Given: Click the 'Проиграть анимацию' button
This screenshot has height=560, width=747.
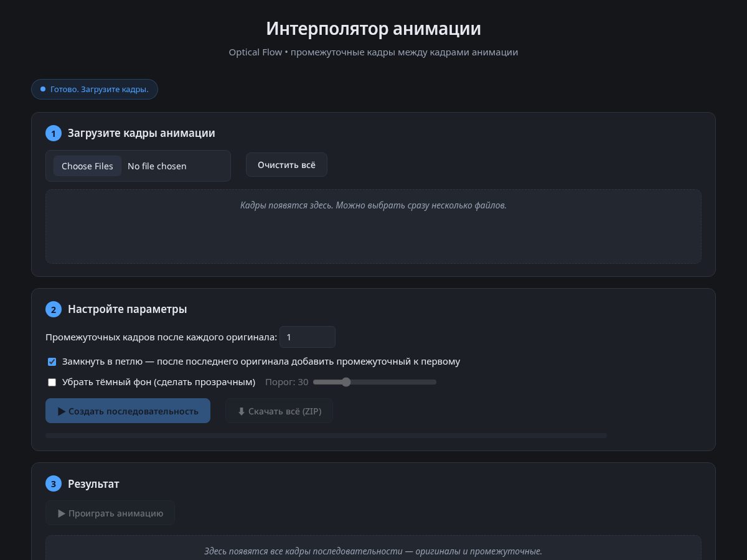Looking at the screenshot, I should (x=110, y=513).
